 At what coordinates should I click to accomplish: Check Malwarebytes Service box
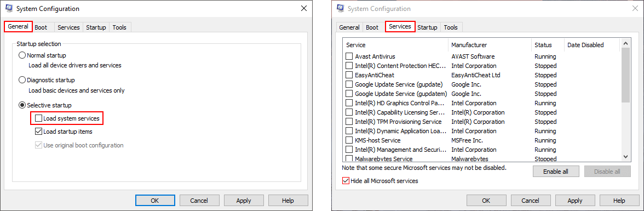(349, 158)
